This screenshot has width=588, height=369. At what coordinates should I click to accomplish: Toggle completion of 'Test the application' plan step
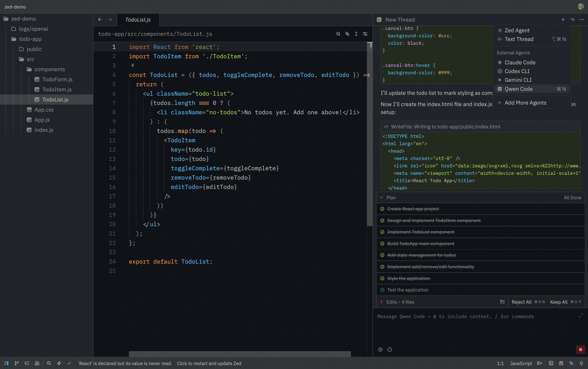coord(382,290)
